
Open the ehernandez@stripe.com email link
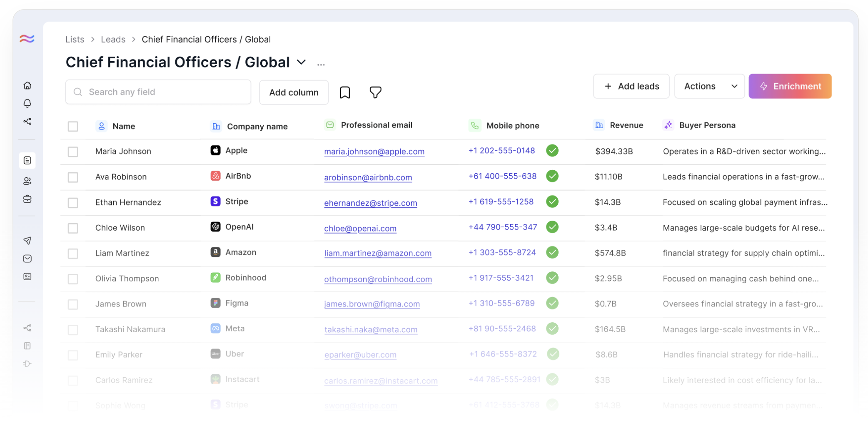pyautogui.click(x=370, y=203)
